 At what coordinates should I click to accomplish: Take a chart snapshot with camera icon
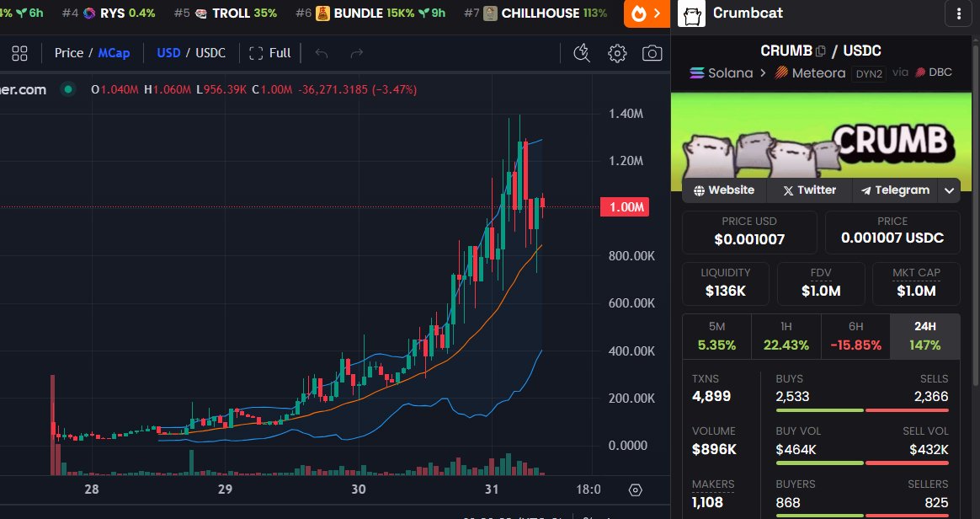(x=652, y=53)
